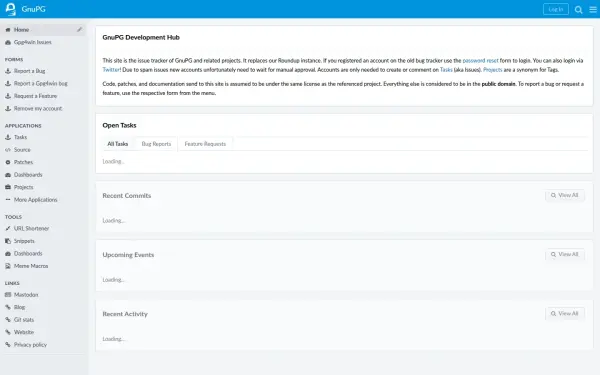
Task: Click the TOOLS section label
Action: pos(13,217)
